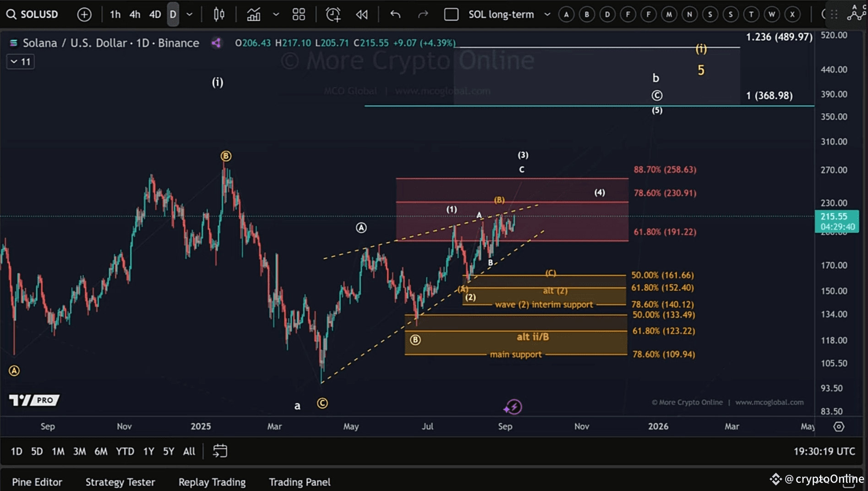The width and height of the screenshot is (868, 491).
Task: Open the SOL long-term layout name
Action: (501, 15)
